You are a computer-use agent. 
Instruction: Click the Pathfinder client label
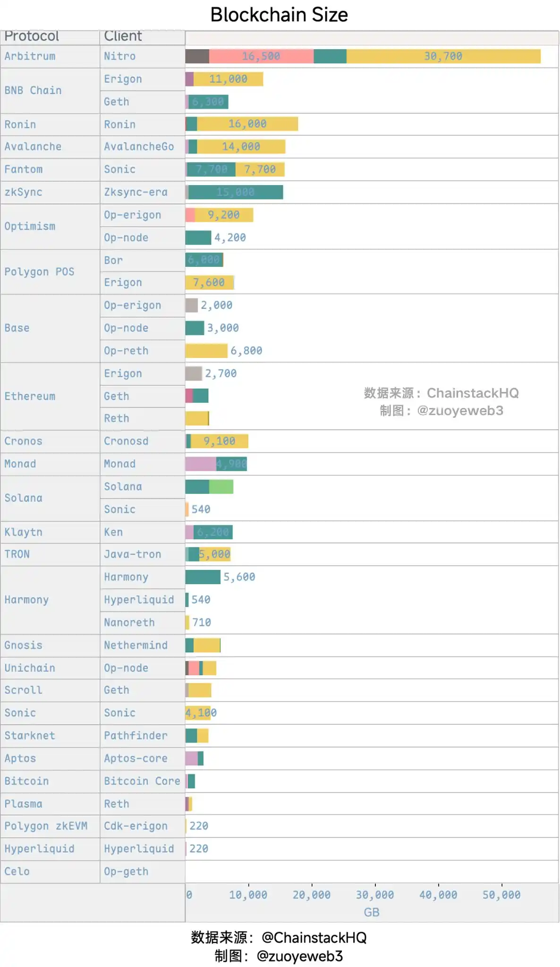tap(136, 736)
